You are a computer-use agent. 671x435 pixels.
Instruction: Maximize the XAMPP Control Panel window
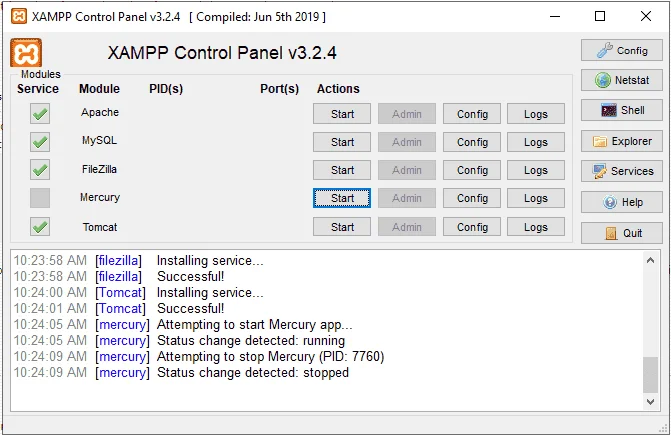tap(600, 17)
